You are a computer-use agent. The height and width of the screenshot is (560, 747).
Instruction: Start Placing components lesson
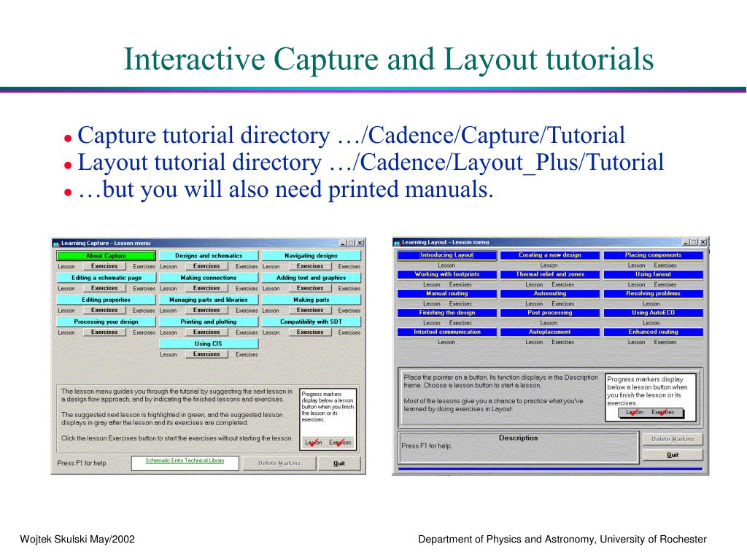click(x=653, y=255)
